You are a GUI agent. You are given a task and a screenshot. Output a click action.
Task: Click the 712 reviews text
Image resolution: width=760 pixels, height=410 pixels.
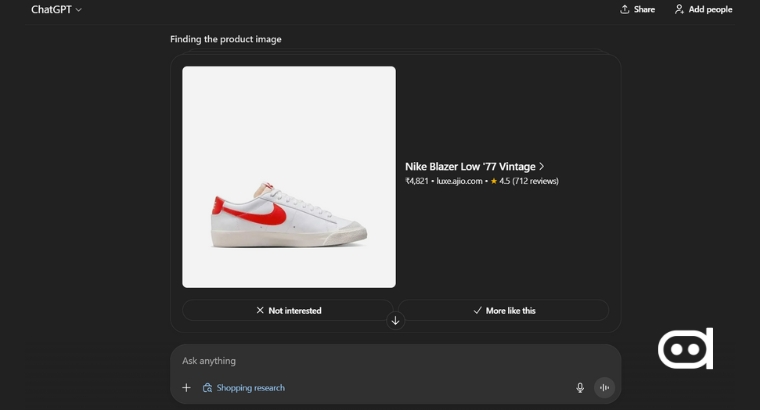click(535, 182)
